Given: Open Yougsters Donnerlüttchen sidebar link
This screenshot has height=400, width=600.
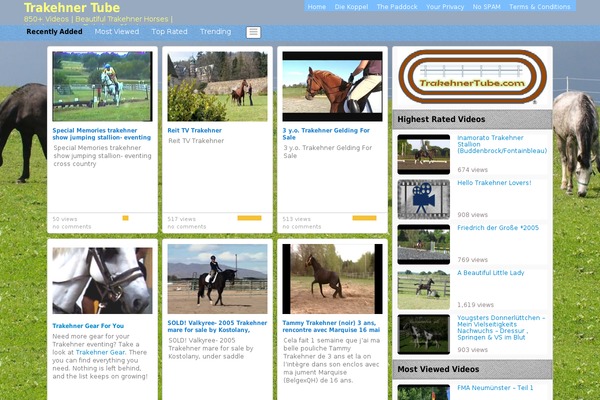Looking at the screenshot, I should click(501, 328).
